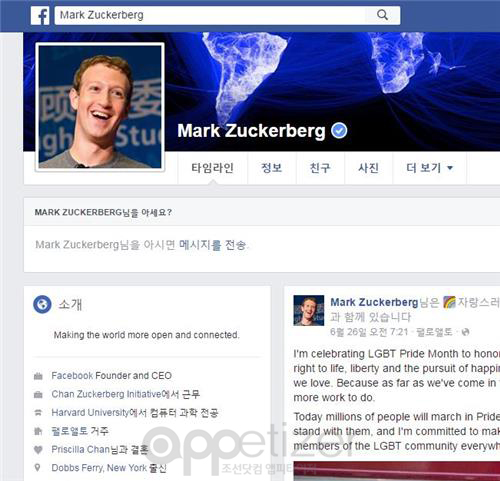Click the public globe icon on post timestamp
500x481 pixels.
(466, 332)
